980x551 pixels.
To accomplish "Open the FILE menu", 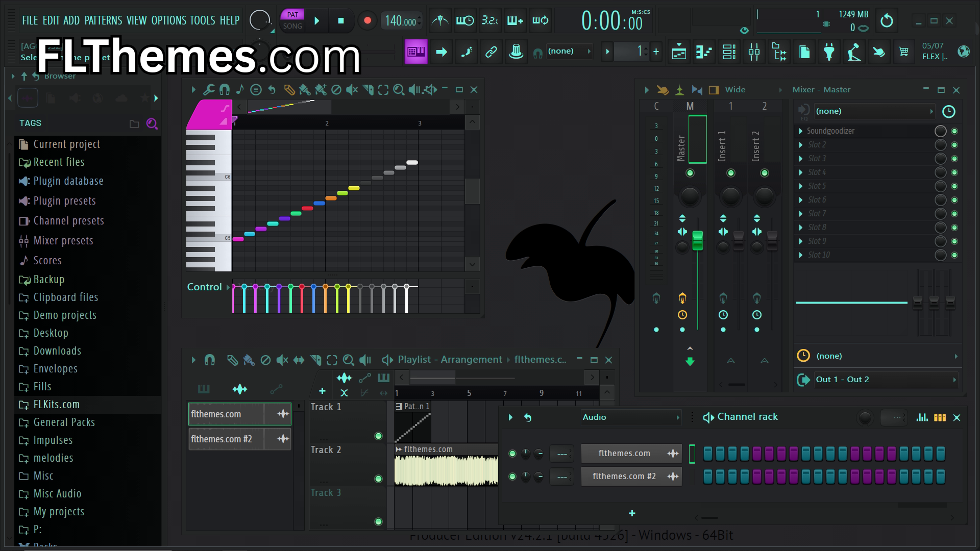I will coord(30,20).
